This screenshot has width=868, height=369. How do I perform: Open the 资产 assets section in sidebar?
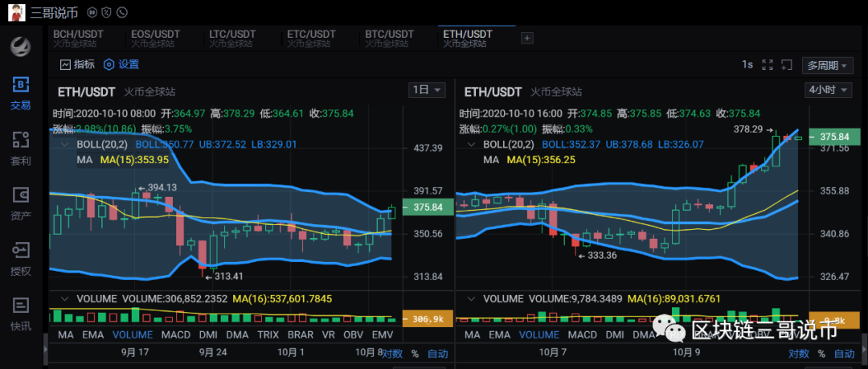click(20, 204)
